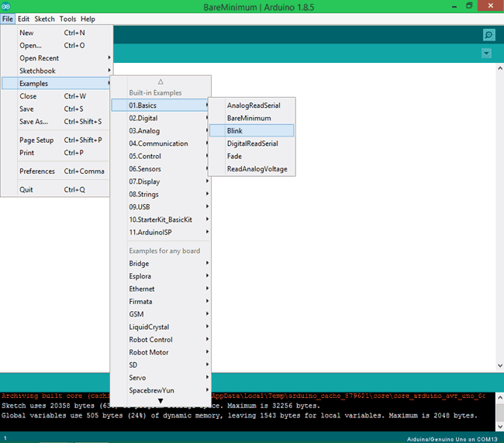
Task: Expand the 04.Communication examples submenu
Action: point(161,144)
